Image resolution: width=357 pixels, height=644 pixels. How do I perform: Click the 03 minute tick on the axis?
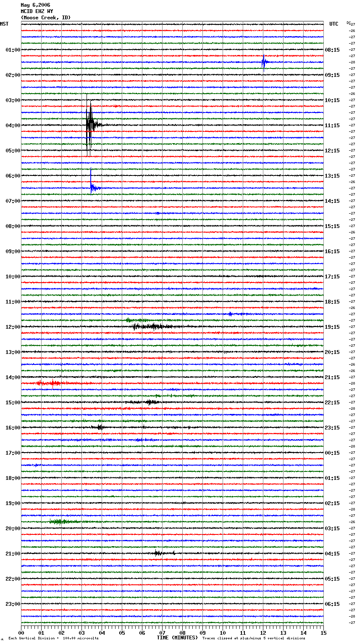click(82, 633)
